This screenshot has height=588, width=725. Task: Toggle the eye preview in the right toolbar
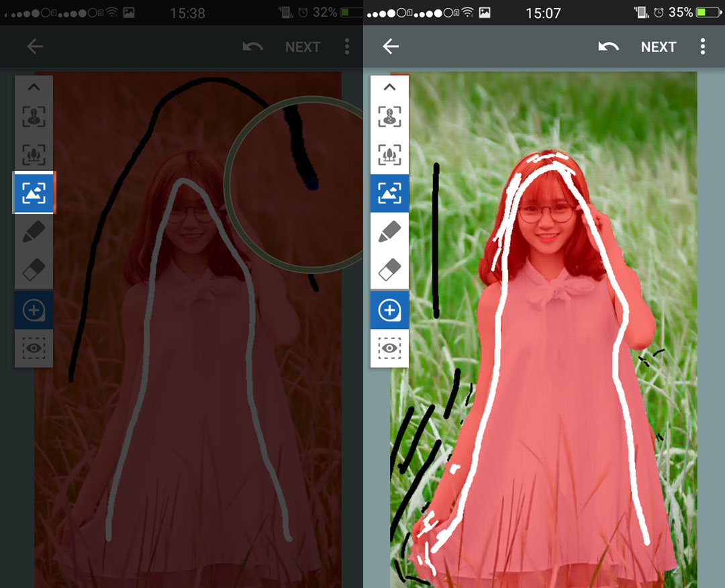coord(389,348)
